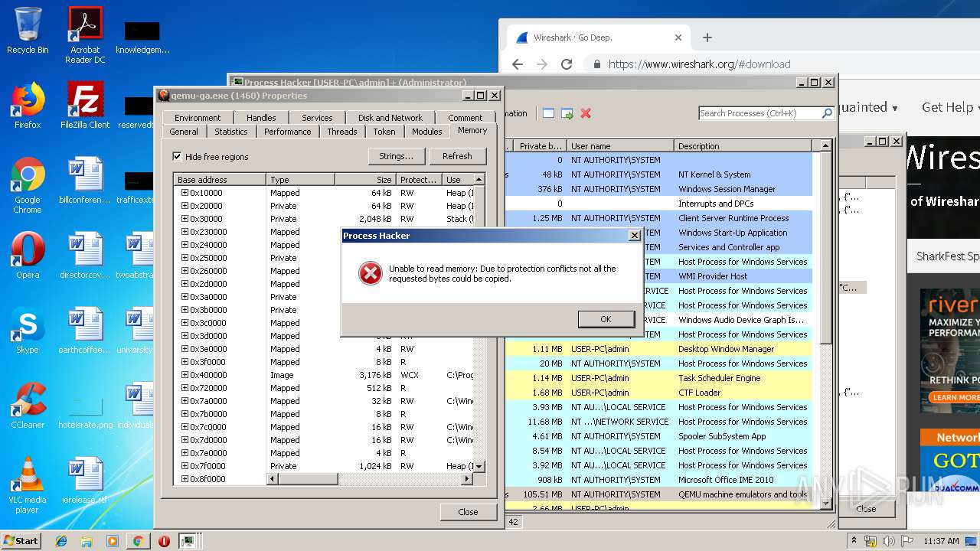Expand memory region 0x720000
980x551 pixels.
(x=185, y=388)
